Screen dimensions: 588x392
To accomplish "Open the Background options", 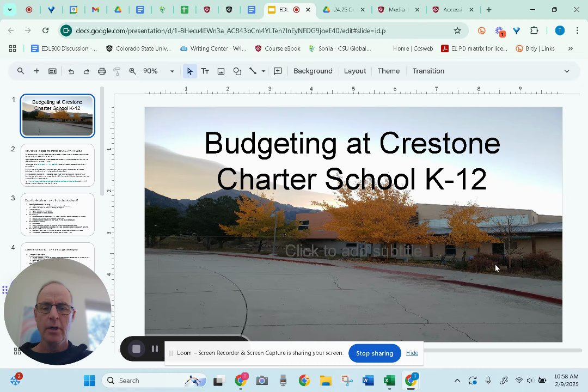I will point(313,71).
